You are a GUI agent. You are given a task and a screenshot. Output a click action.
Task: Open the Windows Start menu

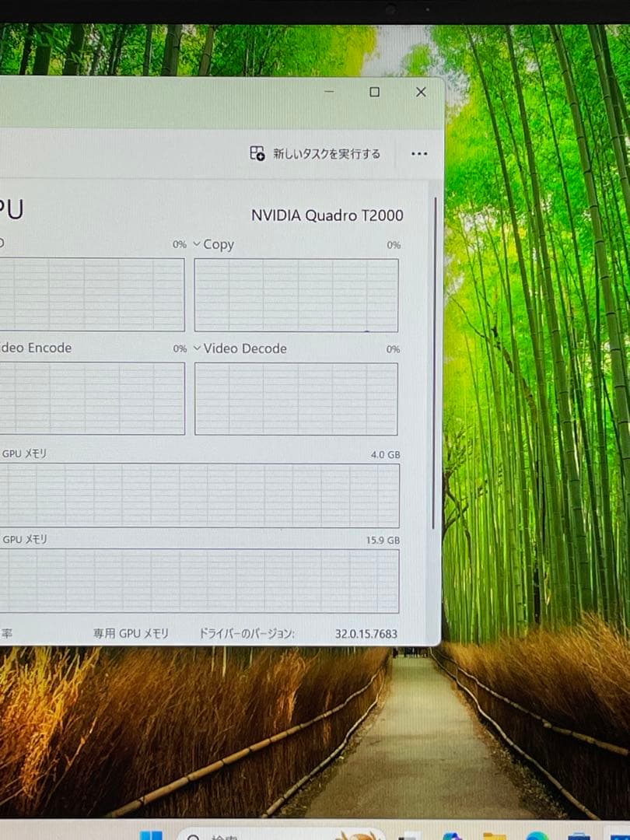[x=152, y=836]
